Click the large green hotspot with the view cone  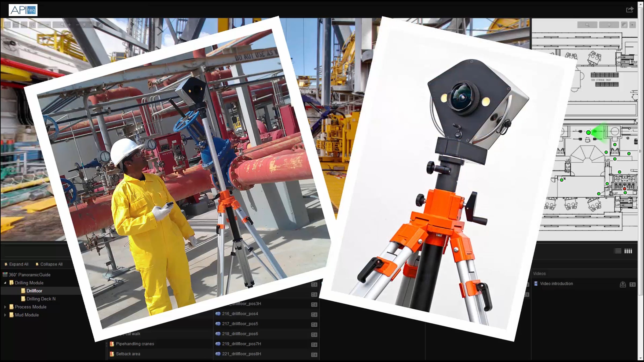[588, 132]
